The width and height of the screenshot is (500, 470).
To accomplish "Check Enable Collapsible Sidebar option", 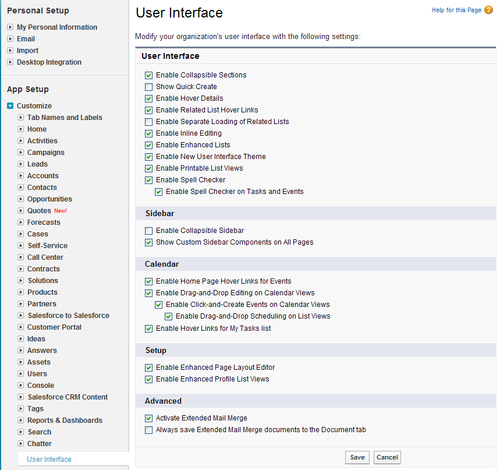I will click(149, 231).
